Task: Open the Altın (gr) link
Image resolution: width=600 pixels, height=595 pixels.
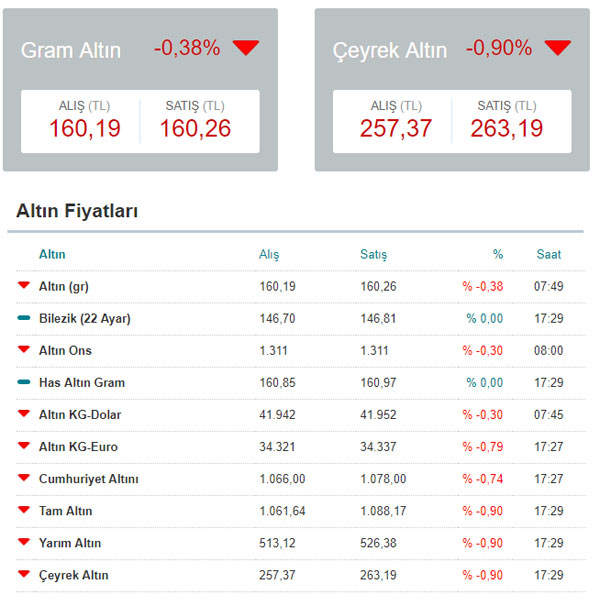Action: point(64,287)
